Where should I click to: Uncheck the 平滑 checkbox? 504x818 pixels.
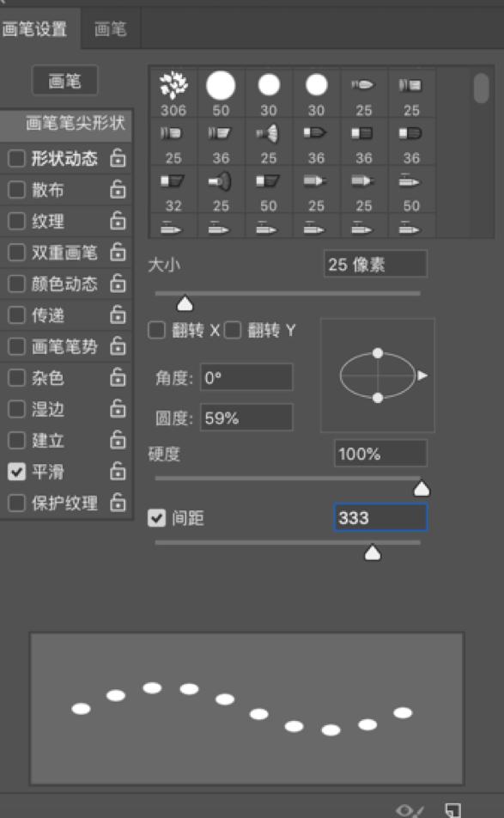click(x=16, y=472)
